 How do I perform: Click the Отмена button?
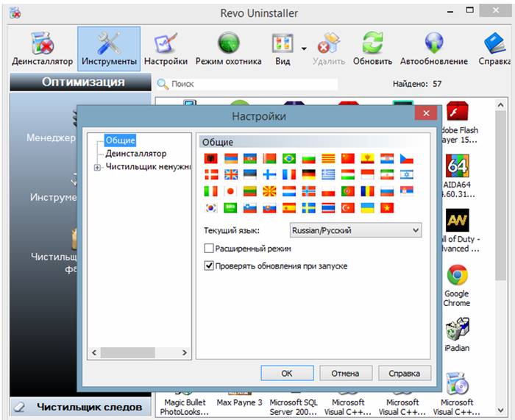pos(345,374)
